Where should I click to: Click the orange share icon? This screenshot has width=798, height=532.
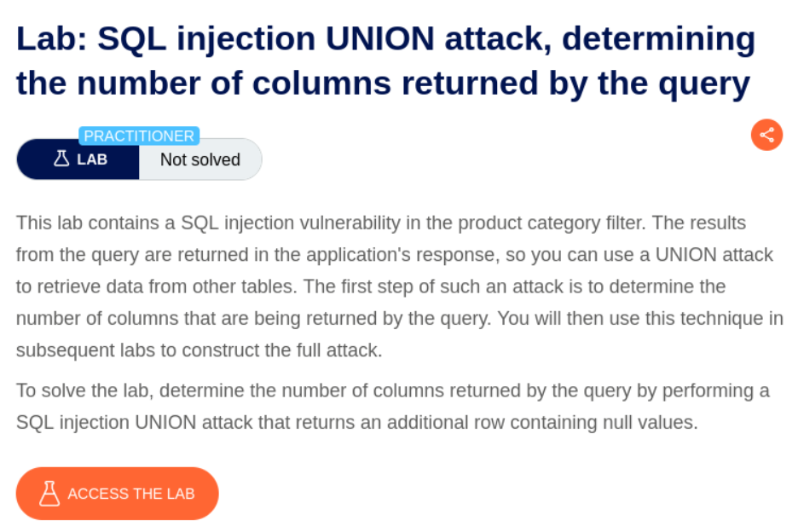(766, 135)
